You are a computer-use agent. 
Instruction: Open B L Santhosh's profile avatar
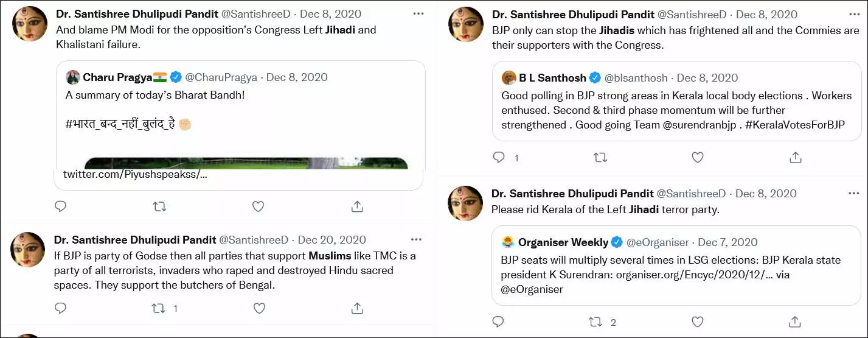(509, 78)
